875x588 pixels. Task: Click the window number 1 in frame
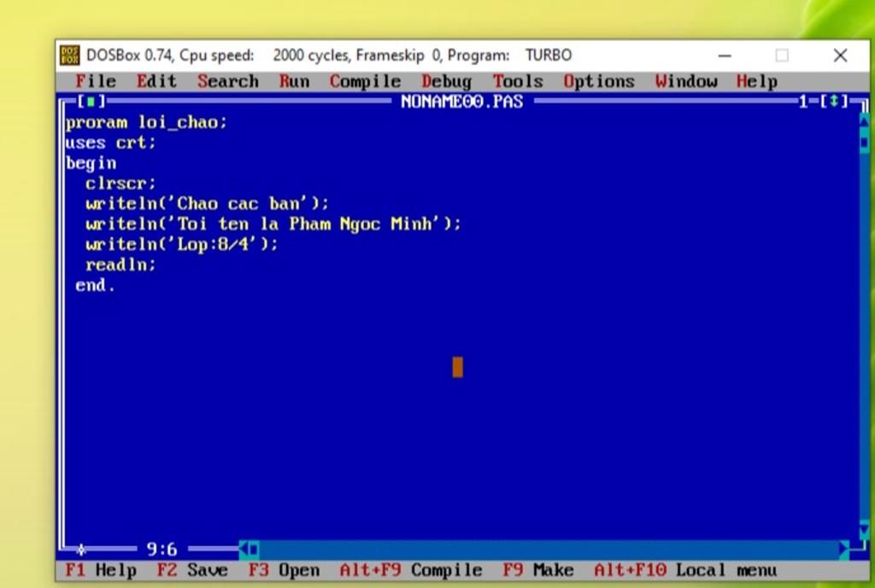pos(803,102)
